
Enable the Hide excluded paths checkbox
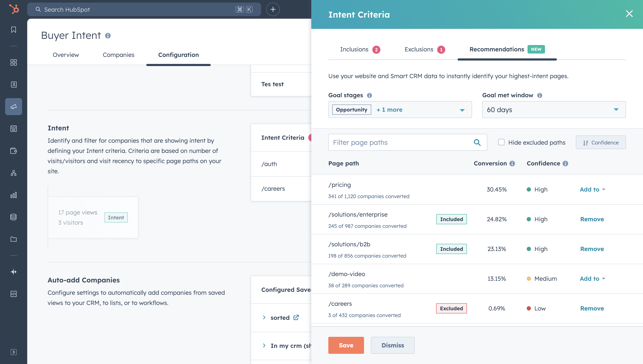(501, 142)
